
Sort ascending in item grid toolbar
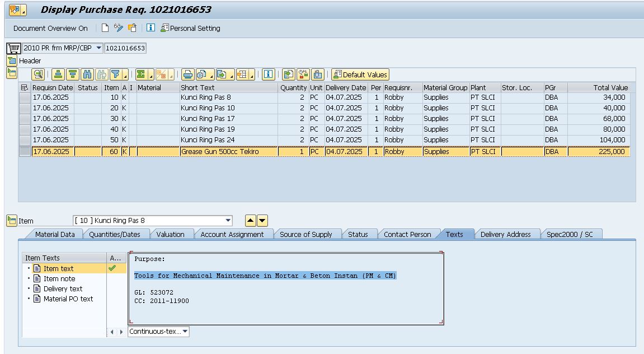pos(58,74)
